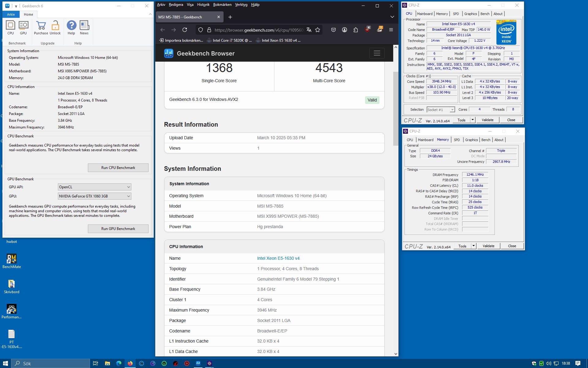Image resolution: width=588 pixels, height=368 pixels.
Task: Click the Windows Start button
Action: click(x=6, y=363)
